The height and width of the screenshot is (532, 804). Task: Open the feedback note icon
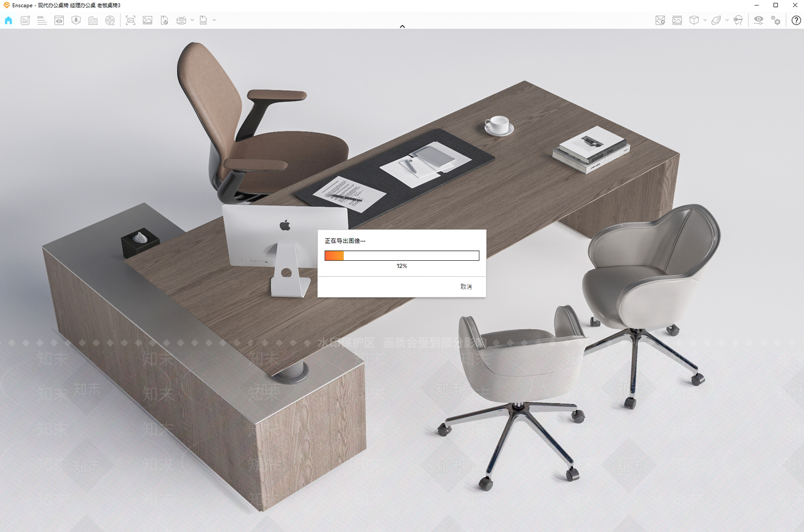pos(25,20)
